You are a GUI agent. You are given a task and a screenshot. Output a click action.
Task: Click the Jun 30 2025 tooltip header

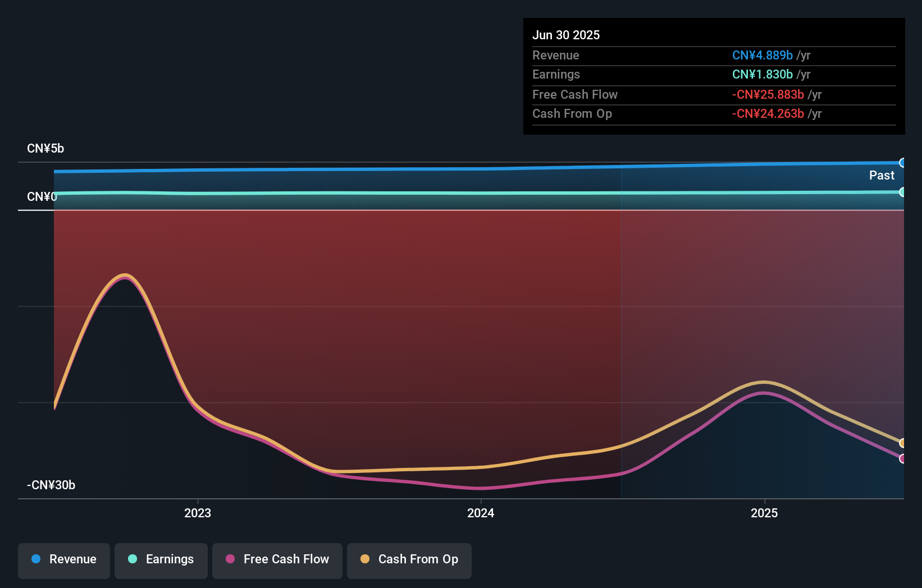(566, 35)
